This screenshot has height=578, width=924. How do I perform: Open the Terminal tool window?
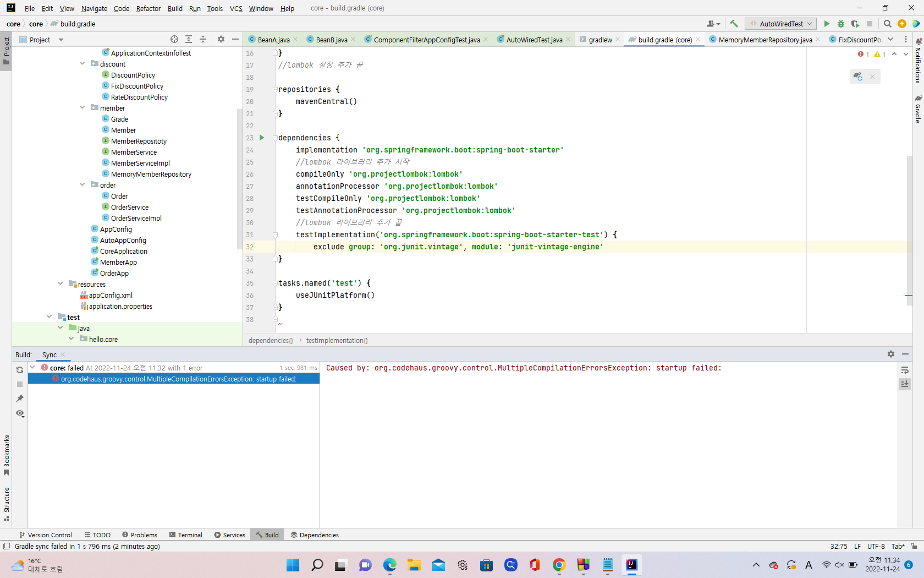(x=186, y=535)
